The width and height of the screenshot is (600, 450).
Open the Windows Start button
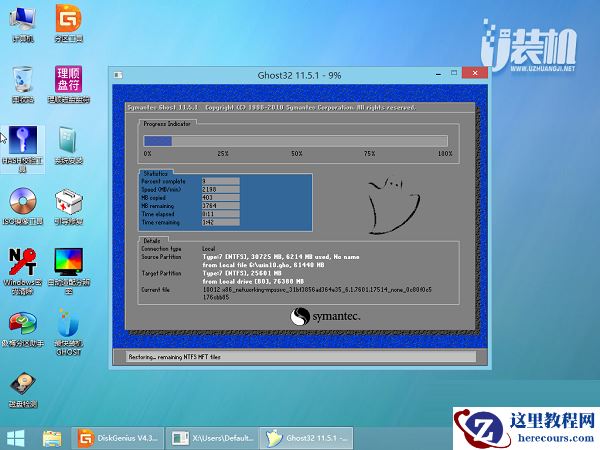coord(16,438)
